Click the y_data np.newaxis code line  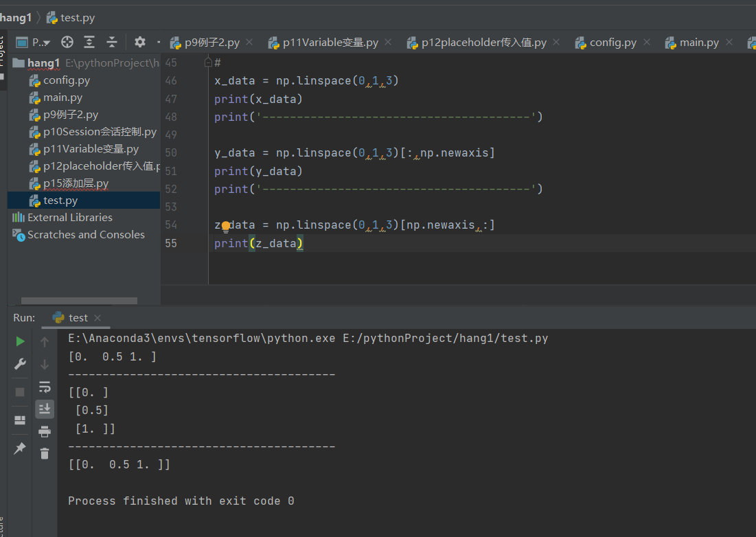[354, 153]
